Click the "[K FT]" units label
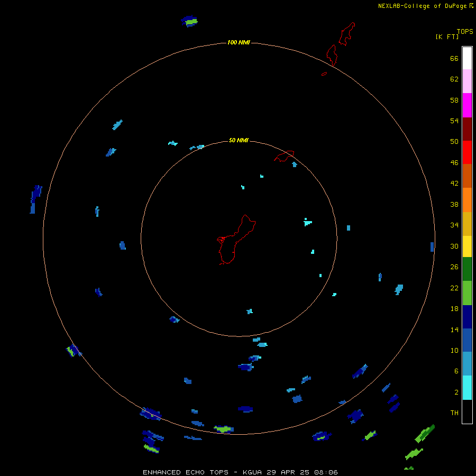The image size is (476, 476). tap(447, 36)
